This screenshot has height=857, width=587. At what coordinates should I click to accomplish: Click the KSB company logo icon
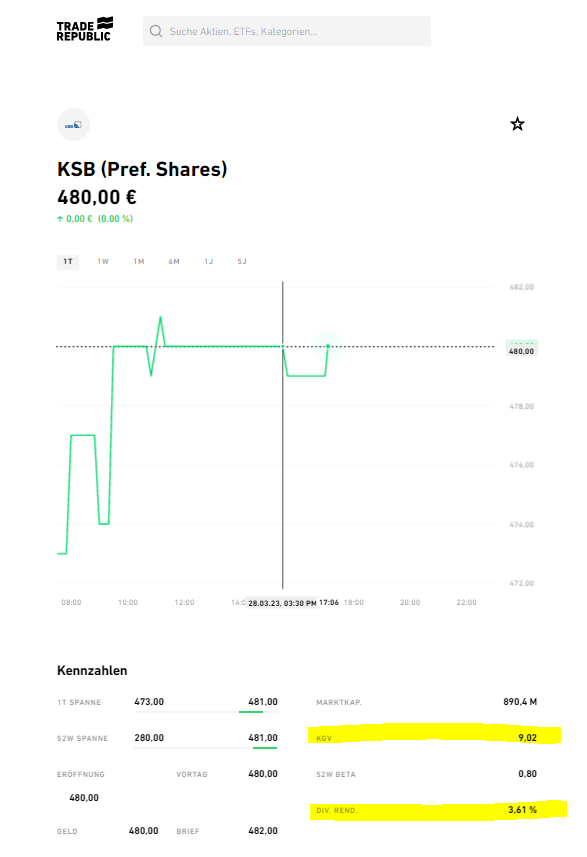(73, 124)
